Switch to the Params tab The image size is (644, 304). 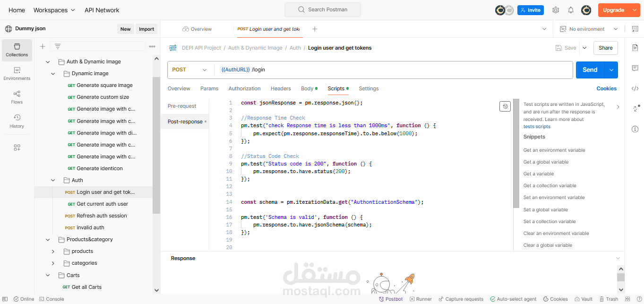[209, 88]
